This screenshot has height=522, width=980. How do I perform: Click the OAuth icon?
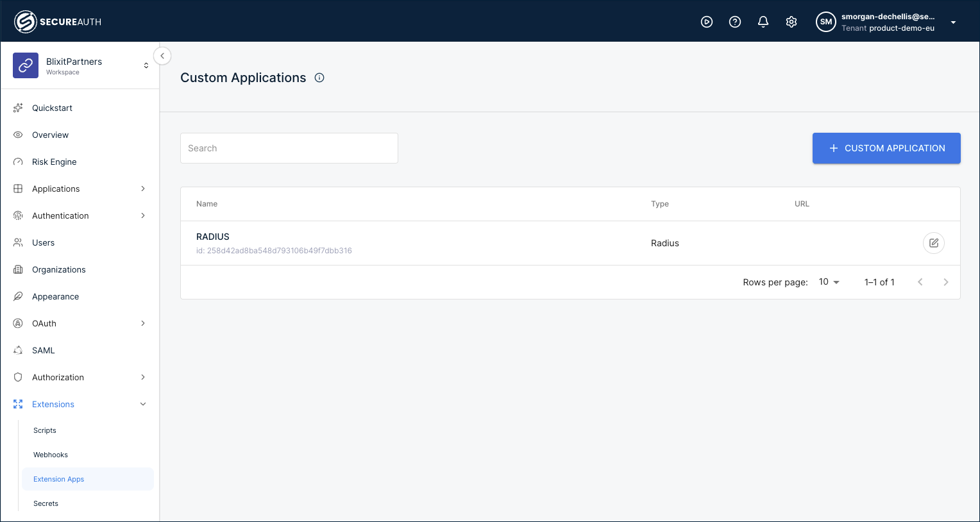pyautogui.click(x=18, y=323)
